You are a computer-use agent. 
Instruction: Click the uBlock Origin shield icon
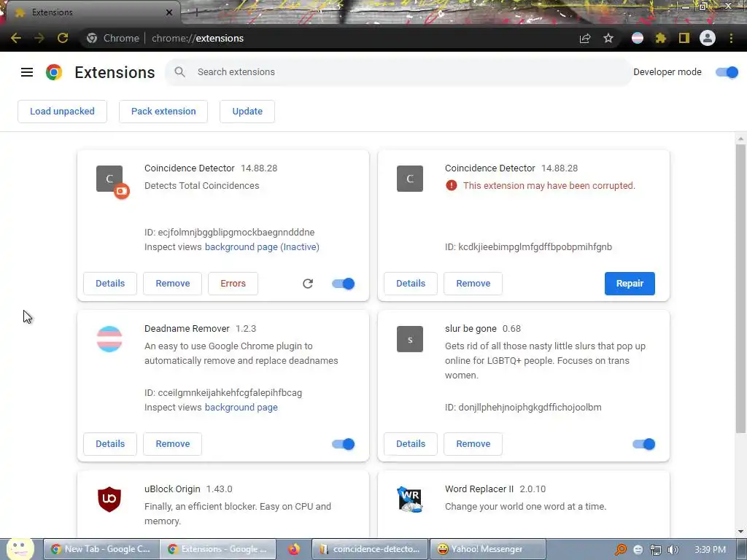point(109,499)
